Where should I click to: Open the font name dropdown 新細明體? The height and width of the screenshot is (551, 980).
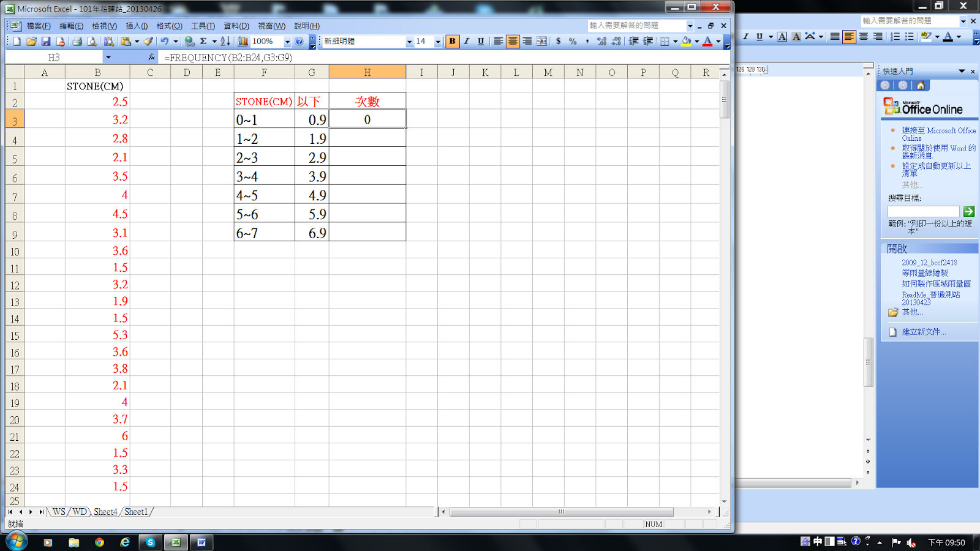(x=409, y=42)
